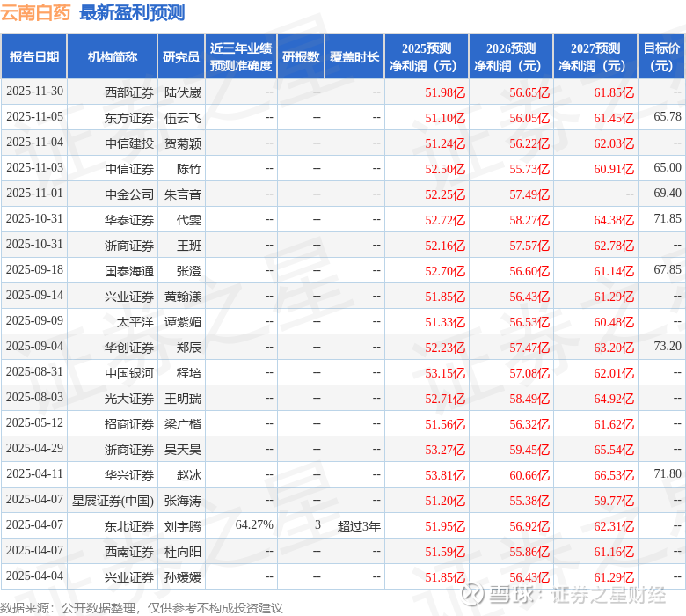Click the 最新盈利预测 heading
The height and width of the screenshot is (616, 686).
[x=132, y=12]
